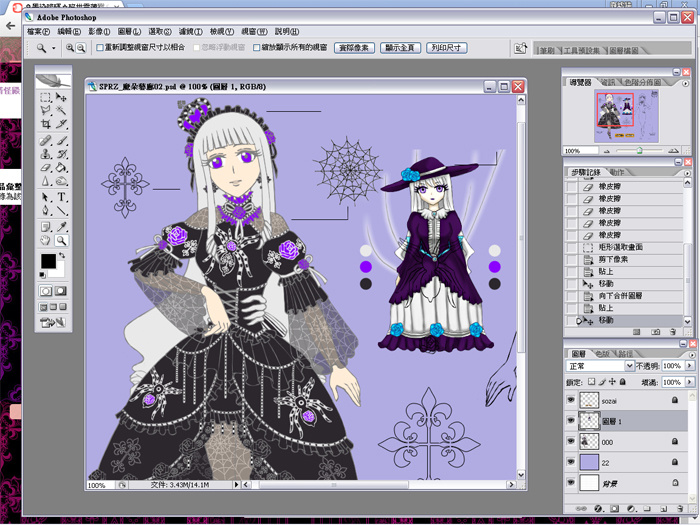Select the Move tool in toolbox

(61, 98)
